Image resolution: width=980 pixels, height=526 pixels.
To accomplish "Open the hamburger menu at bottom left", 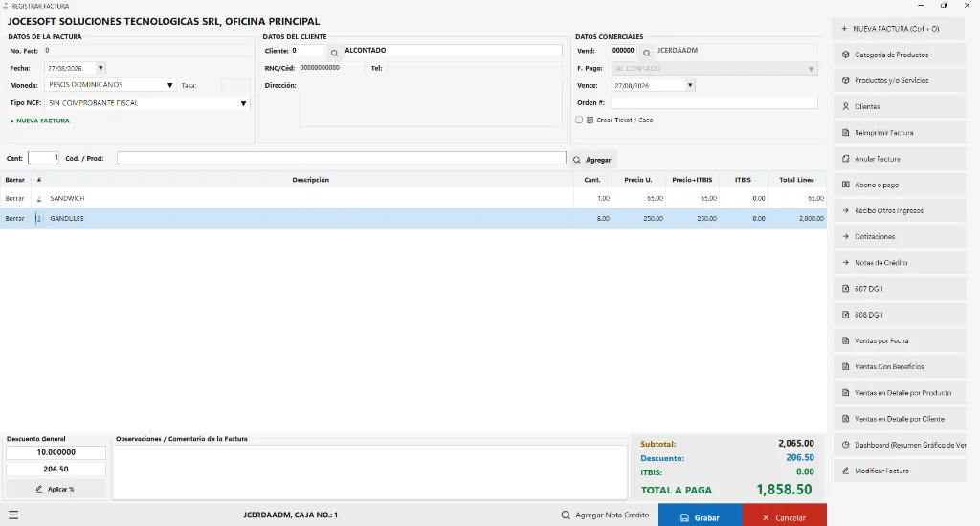I will click(13, 515).
